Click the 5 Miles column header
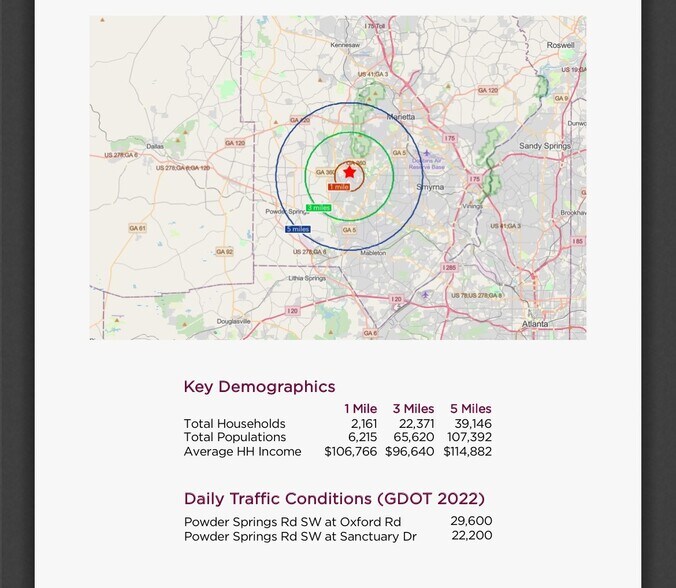This screenshot has width=676, height=588. (x=471, y=409)
